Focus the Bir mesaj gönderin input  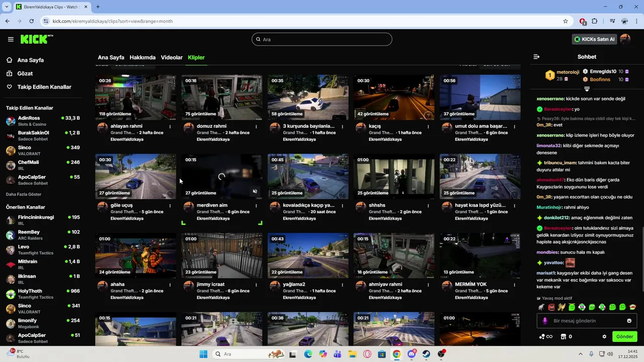[x=586, y=321]
